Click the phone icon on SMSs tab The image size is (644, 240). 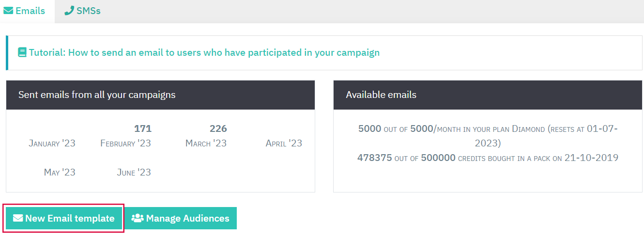point(69,11)
